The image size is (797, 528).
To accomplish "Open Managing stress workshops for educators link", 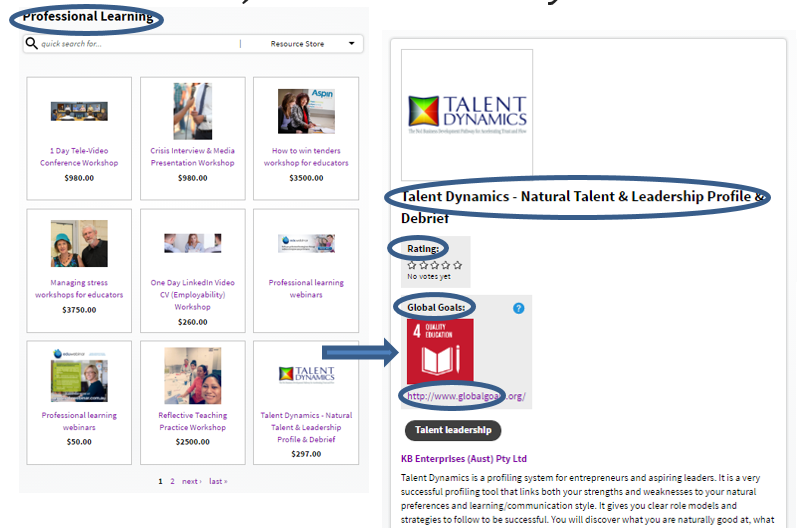I will (x=79, y=289).
